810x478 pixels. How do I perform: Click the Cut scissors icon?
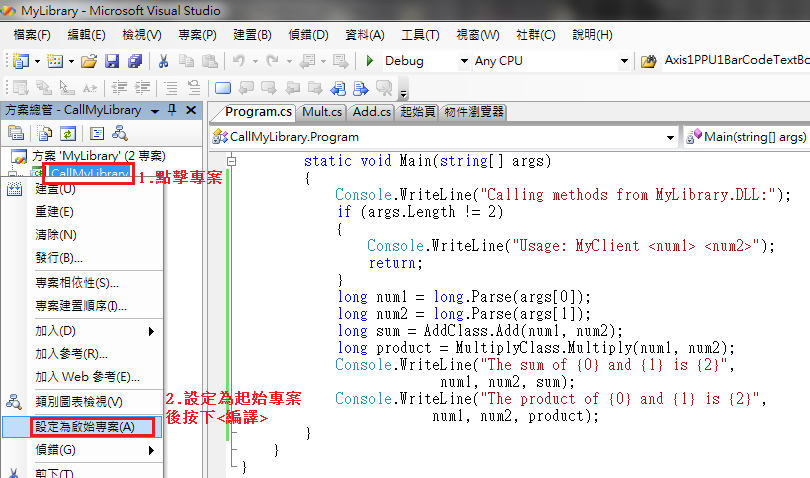click(163, 61)
